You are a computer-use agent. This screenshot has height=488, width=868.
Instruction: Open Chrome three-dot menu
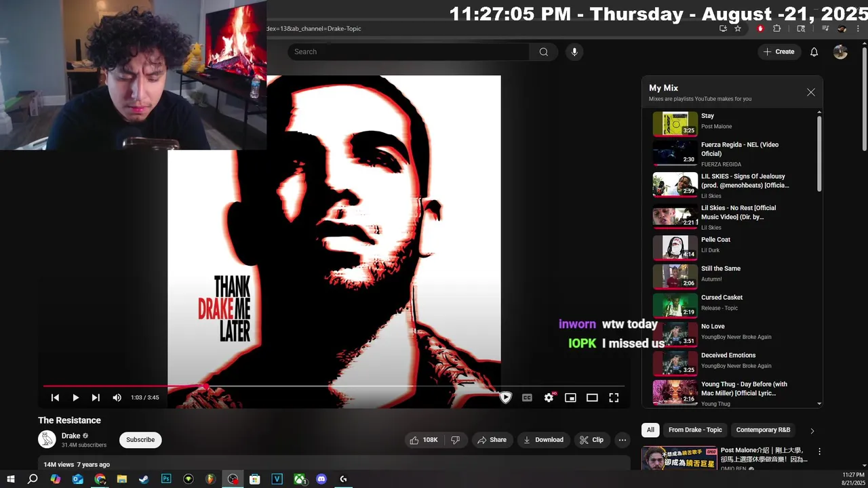click(x=856, y=28)
